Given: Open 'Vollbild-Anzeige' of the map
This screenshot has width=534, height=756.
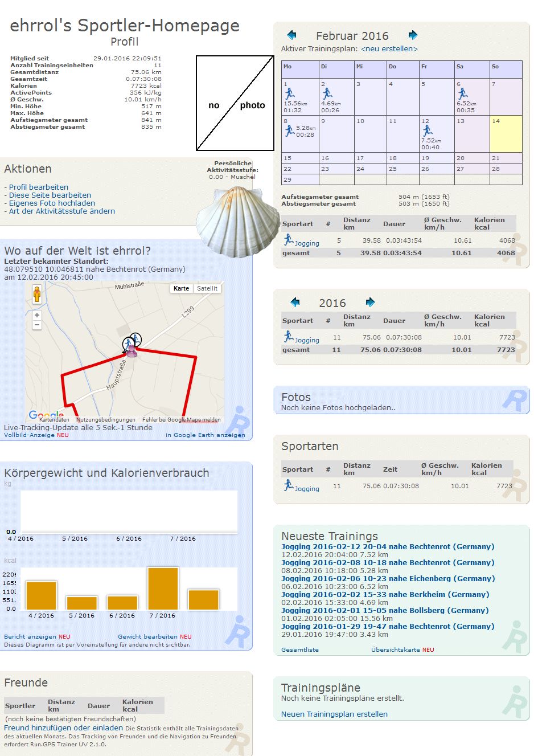Looking at the screenshot, I should (29, 435).
